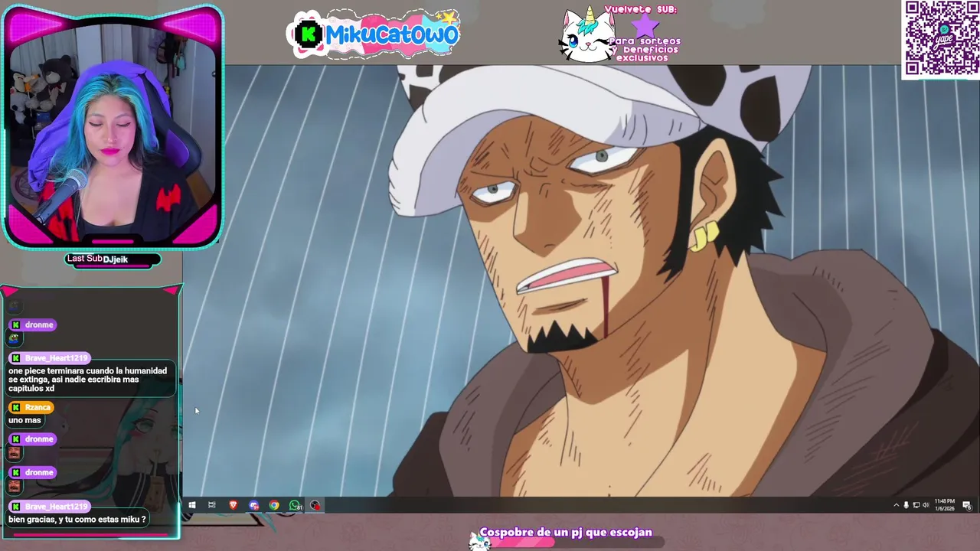
Task: Launch Brave browser from the taskbar
Action: pos(233,505)
